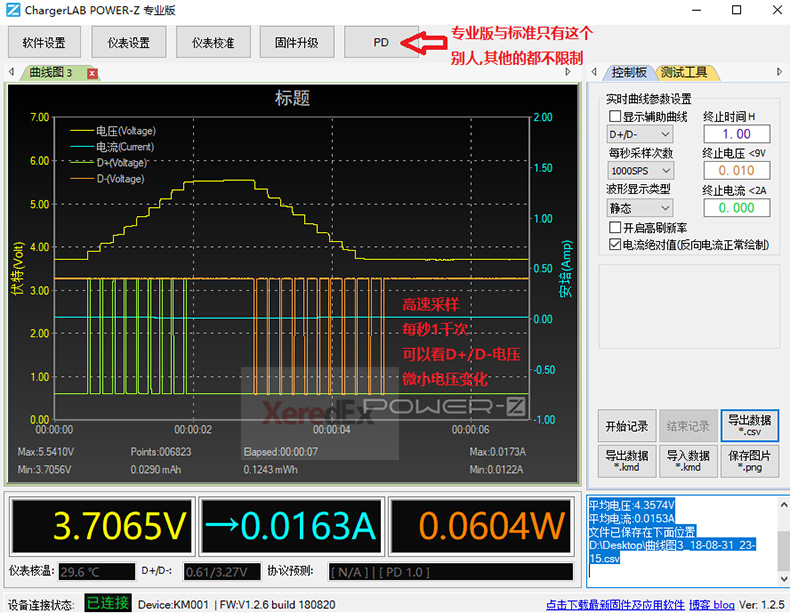Click 0.1243 mWh energy statistic
Screen dimensions: 790x613
click(270, 469)
